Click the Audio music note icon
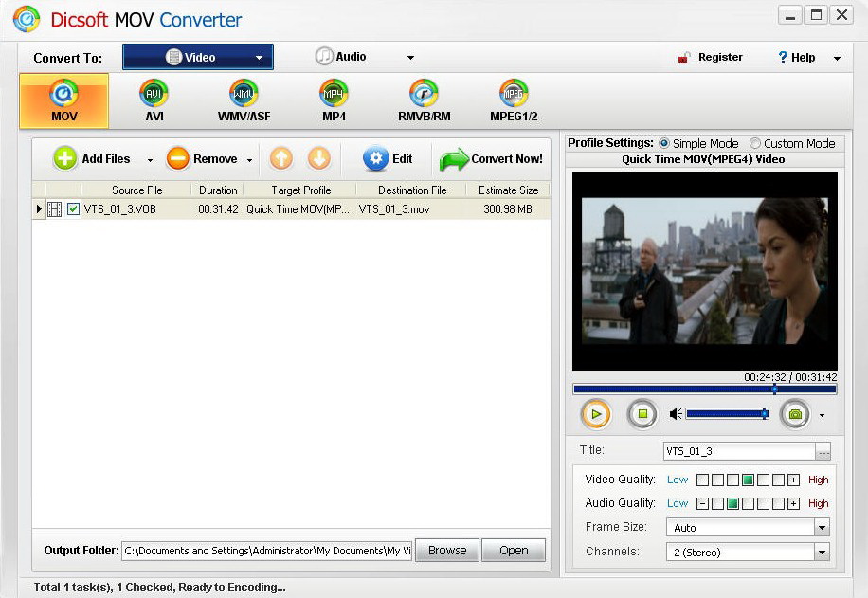 point(324,57)
